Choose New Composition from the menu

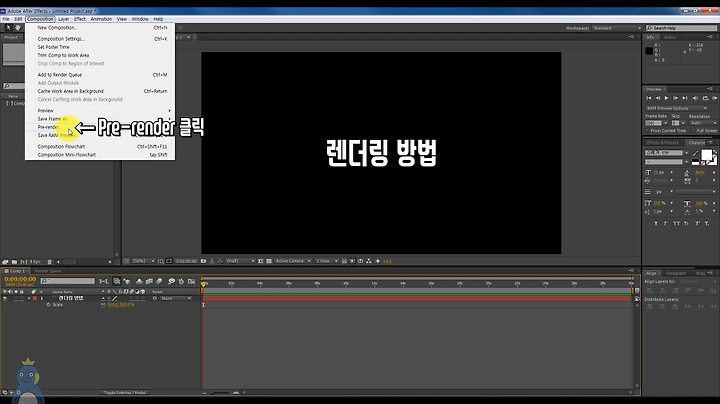tap(100, 28)
